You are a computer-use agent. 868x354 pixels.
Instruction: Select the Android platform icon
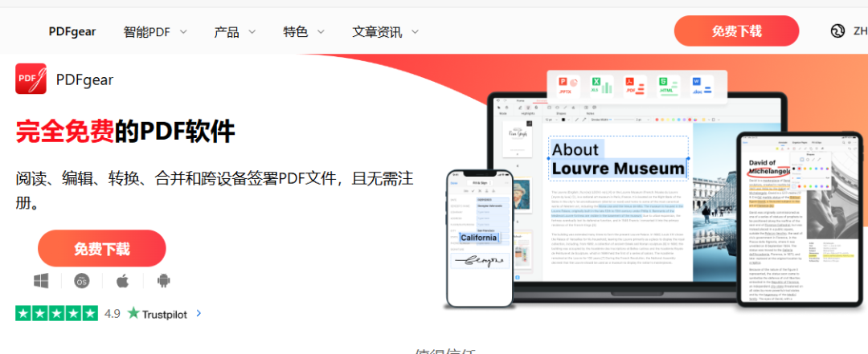[x=163, y=281]
